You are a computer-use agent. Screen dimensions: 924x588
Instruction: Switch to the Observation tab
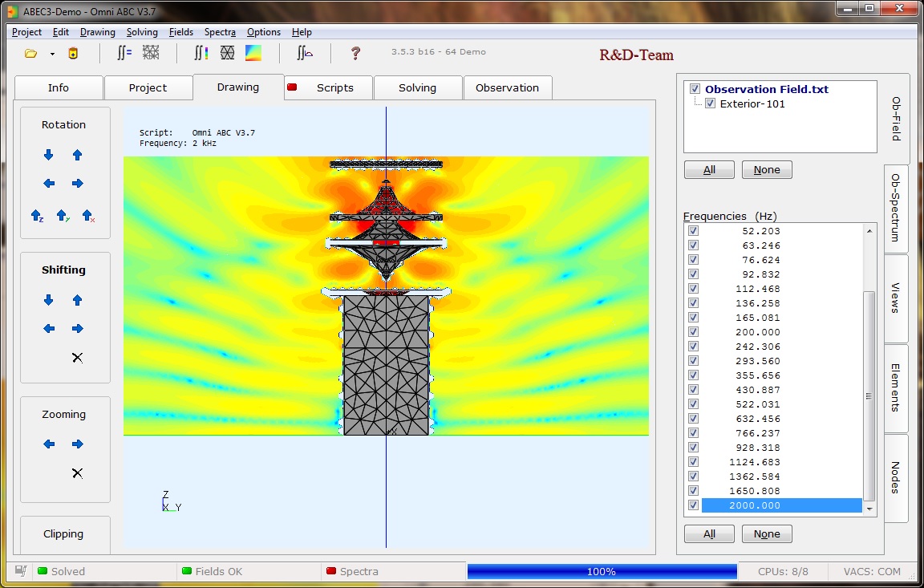point(508,87)
